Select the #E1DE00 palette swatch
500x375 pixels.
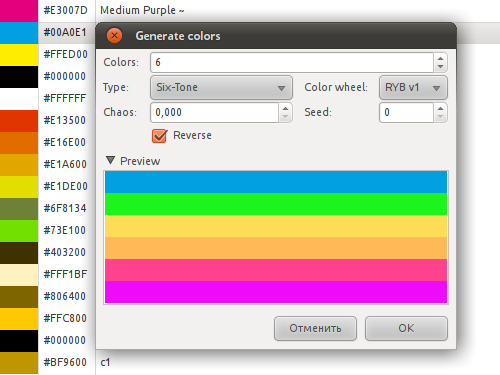[19, 187]
